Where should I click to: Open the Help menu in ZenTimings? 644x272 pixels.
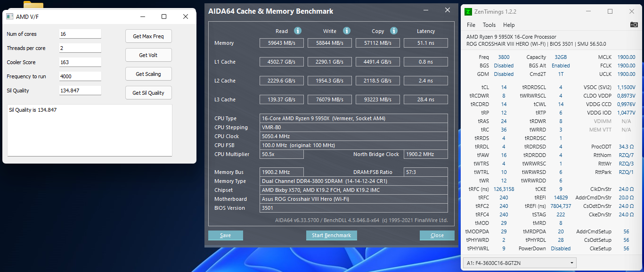coord(509,25)
